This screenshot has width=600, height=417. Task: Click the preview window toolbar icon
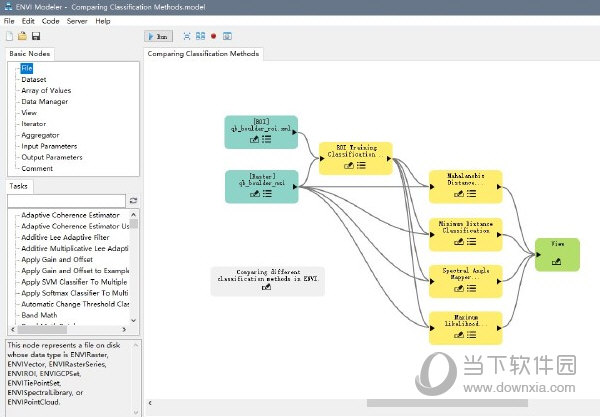[x=227, y=36]
